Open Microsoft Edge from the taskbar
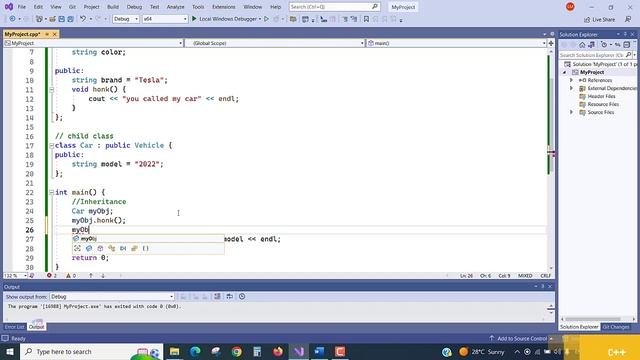Screen dimensions: 640x360 (x=195, y=351)
